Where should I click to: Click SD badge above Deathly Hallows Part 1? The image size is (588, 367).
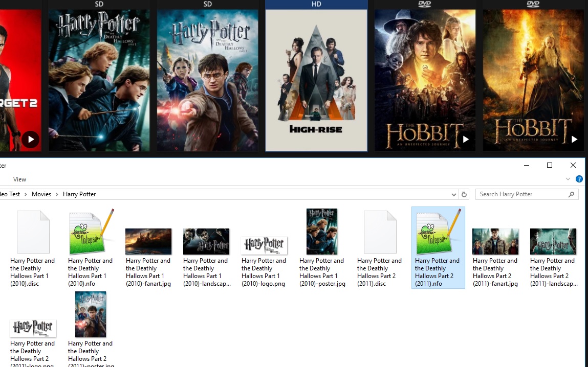point(99,4)
